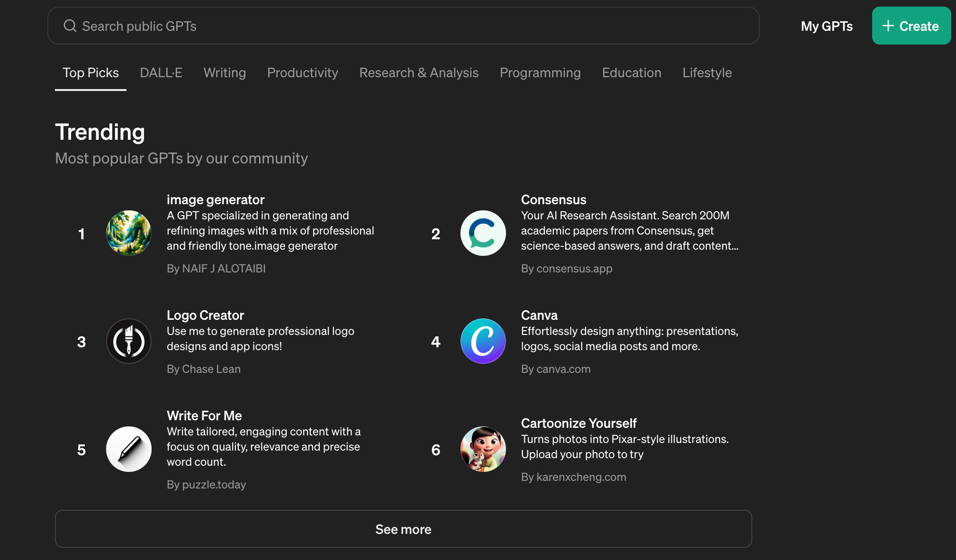
Task: Select the Lifestyle tab
Action: coord(707,72)
